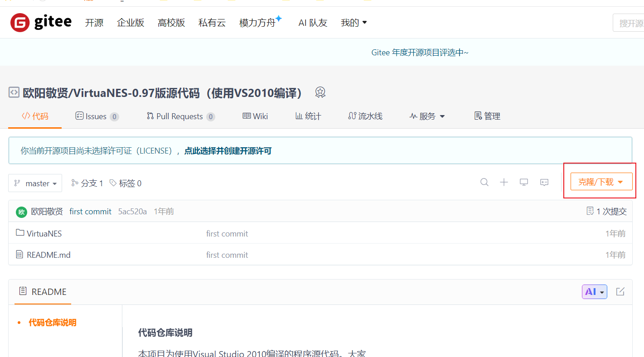The image size is (644, 357).
Task: Open the first commit message in header row
Action: (90, 212)
